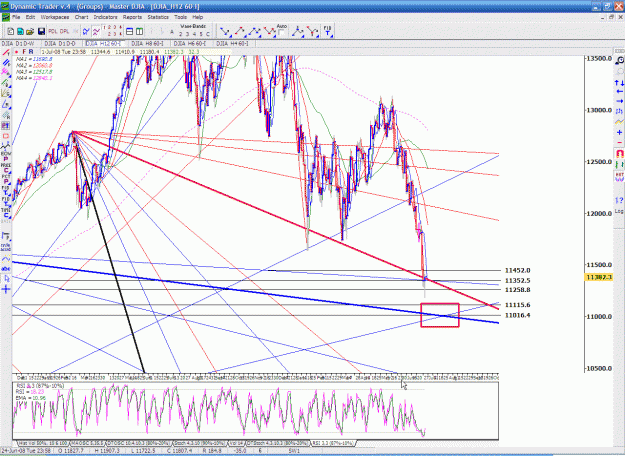Select the red rectangle drawing tool
Screen dimensions: 625x456
pos(6,137)
